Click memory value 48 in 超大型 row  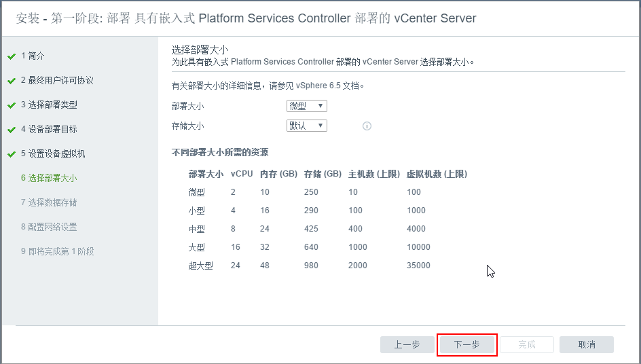(x=265, y=266)
